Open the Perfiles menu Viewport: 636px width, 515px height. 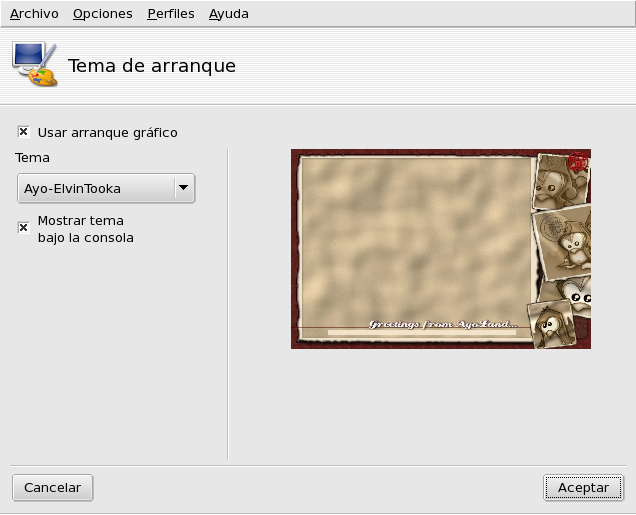pos(171,14)
